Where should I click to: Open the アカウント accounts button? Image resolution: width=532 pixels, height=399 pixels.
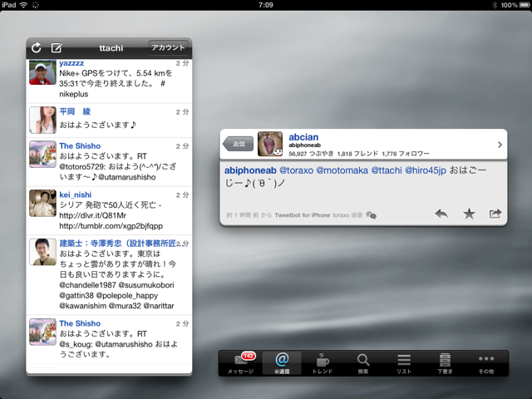point(167,47)
